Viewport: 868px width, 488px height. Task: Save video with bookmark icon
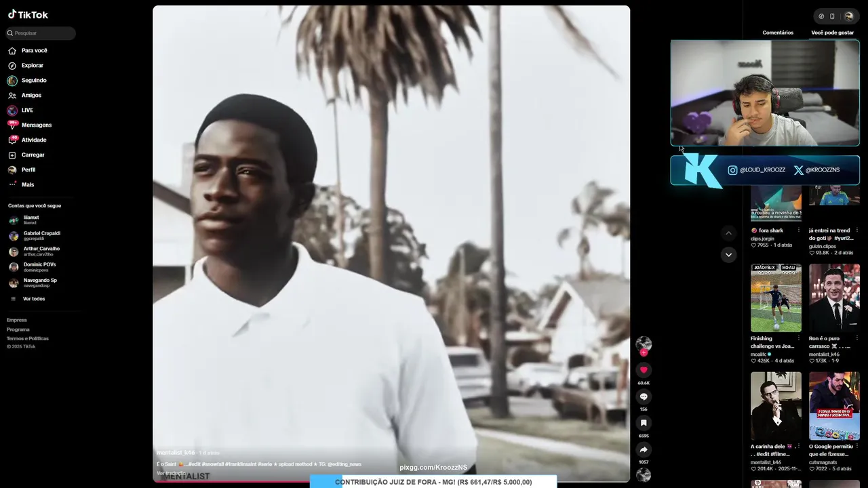[644, 423]
